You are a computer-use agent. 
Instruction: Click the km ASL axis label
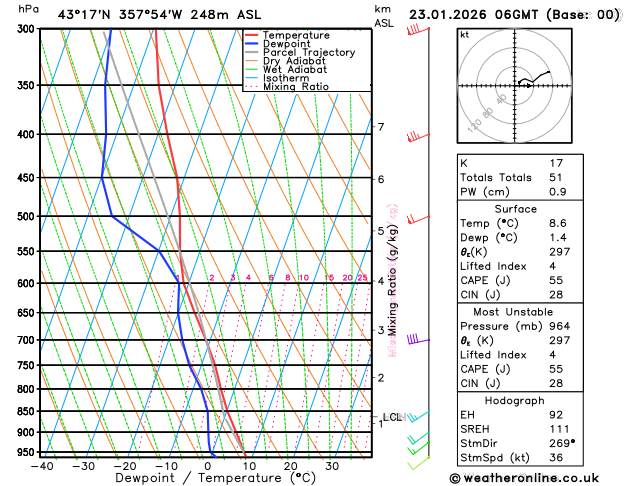tap(384, 16)
